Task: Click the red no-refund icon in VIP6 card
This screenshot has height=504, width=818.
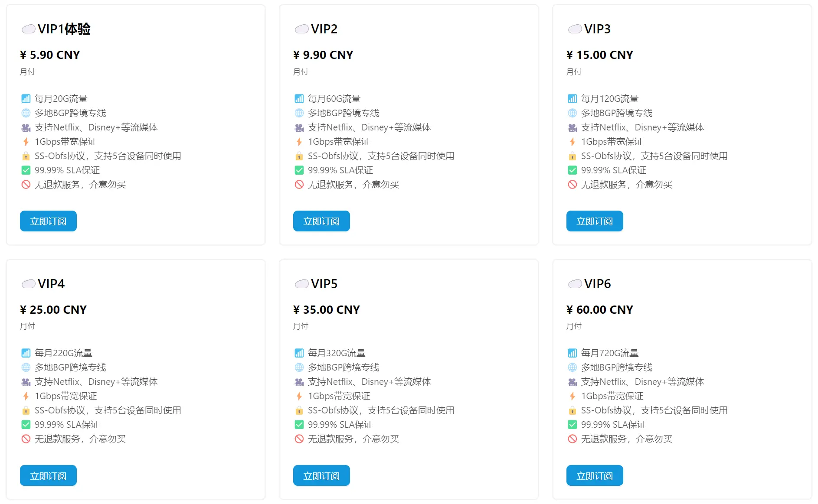Action: tap(573, 439)
